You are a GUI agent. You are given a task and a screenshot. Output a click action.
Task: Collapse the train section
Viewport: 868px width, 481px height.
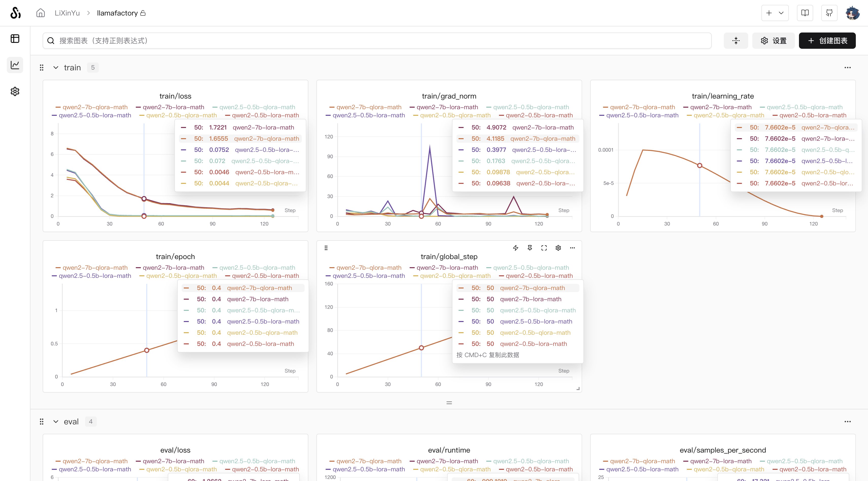(56, 67)
